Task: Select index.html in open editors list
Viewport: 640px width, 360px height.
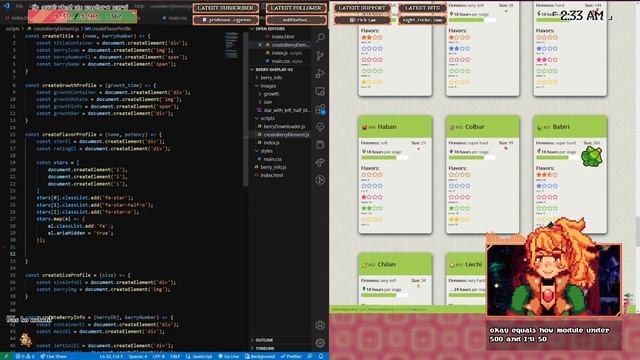Action: [x=282, y=37]
